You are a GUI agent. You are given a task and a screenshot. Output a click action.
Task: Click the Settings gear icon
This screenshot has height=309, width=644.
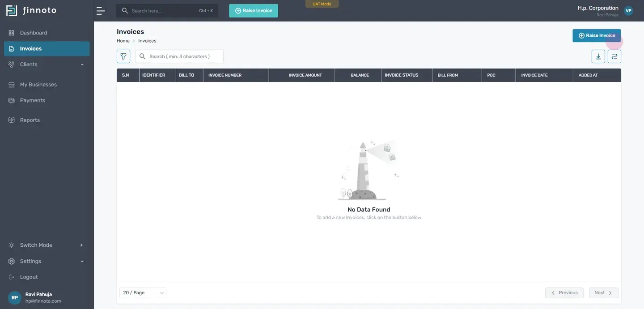tap(12, 261)
